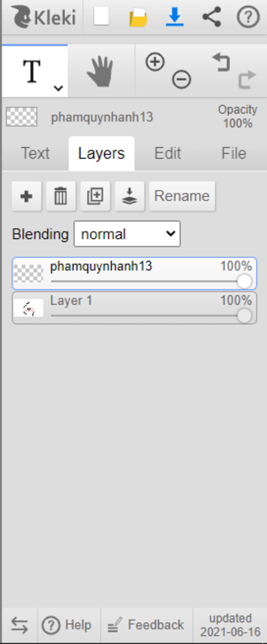Viewport: 267px width, 644px height.
Task: Switch to the File tab
Action: tap(234, 153)
